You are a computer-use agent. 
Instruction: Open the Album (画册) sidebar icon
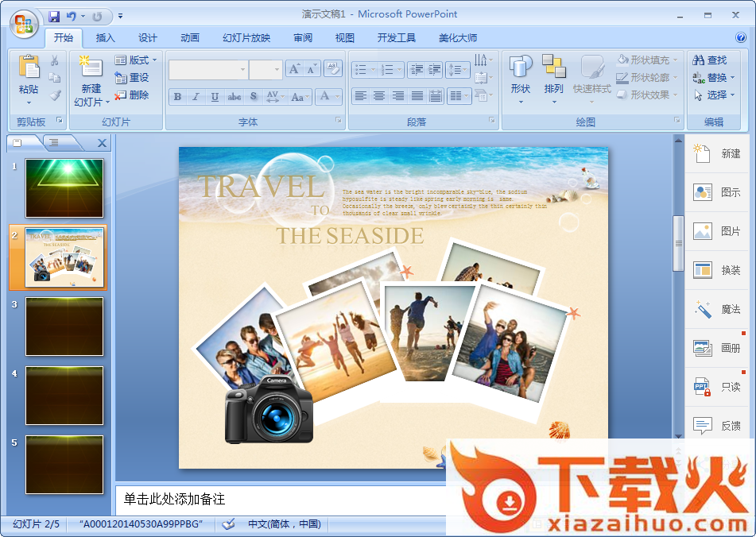(x=703, y=348)
